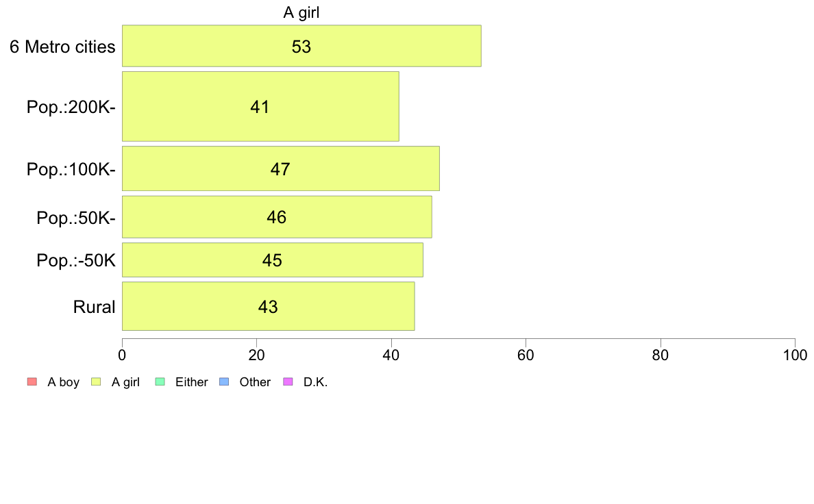Image resolution: width=814 pixels, height=504 pixels.
Task: Click the A girl chart title
Action: pos(301,12)
